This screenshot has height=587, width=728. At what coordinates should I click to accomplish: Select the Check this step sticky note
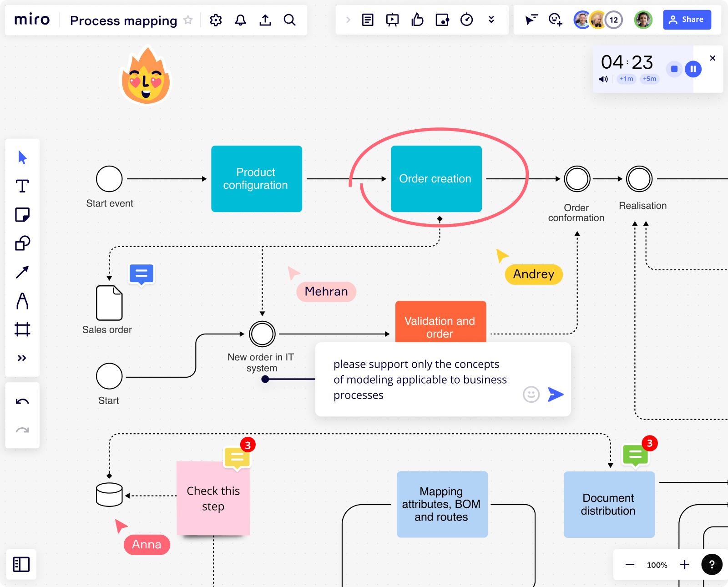click(213, 499)
